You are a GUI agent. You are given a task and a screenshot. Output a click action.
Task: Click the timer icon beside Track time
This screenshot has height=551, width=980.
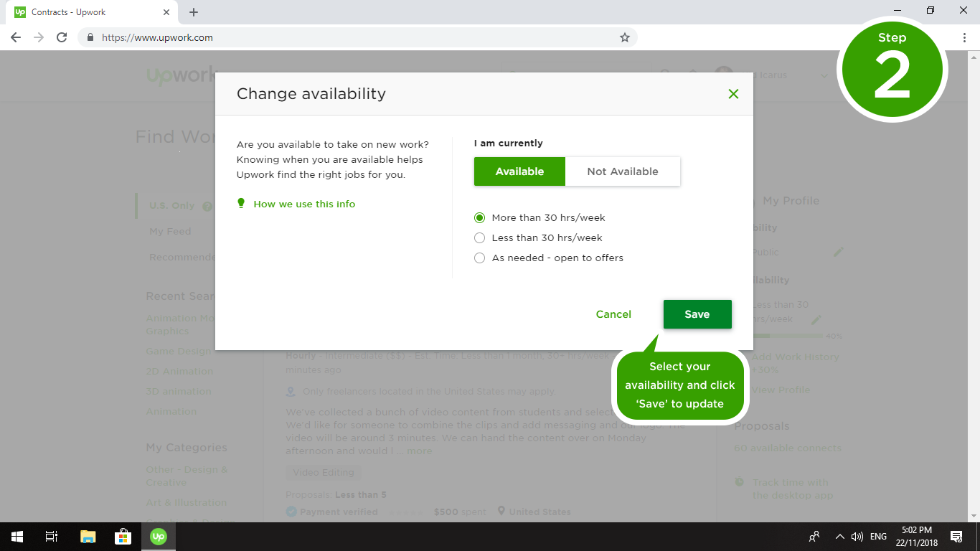click(740, 482)
